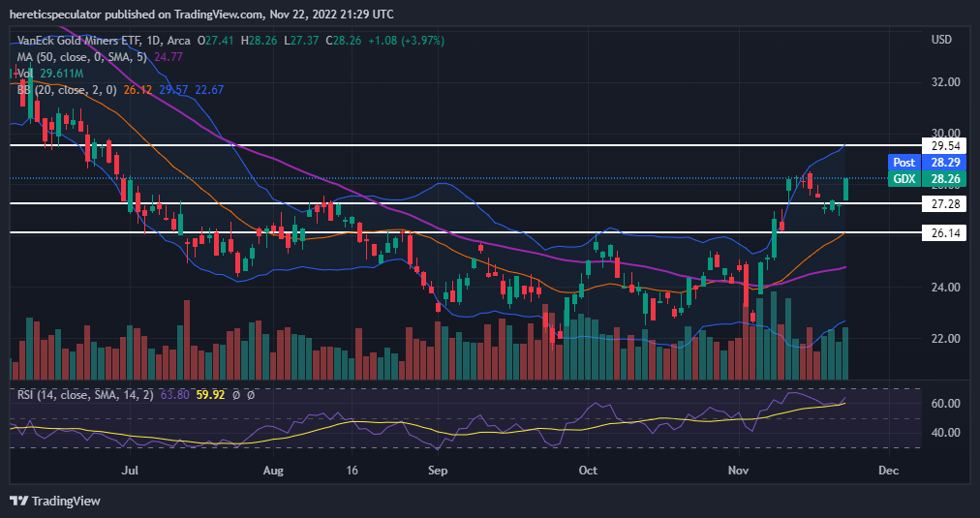Click the 24.00 price axis label
Screen dimensions: 980x518
(x=946, y=288)
